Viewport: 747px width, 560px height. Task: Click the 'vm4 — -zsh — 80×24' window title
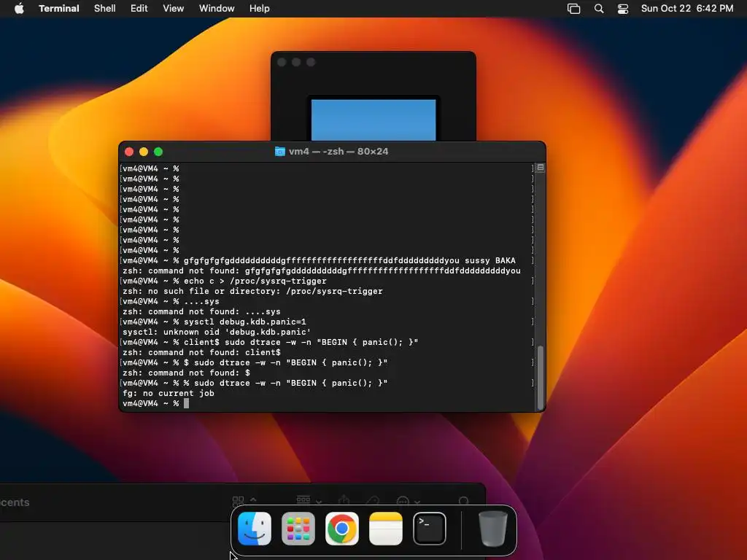point(338,152)
